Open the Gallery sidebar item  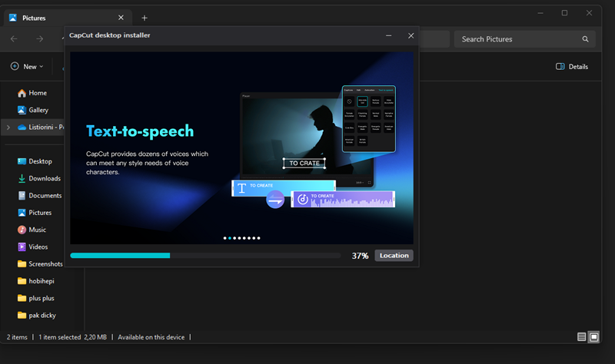[x=38, y=110]
